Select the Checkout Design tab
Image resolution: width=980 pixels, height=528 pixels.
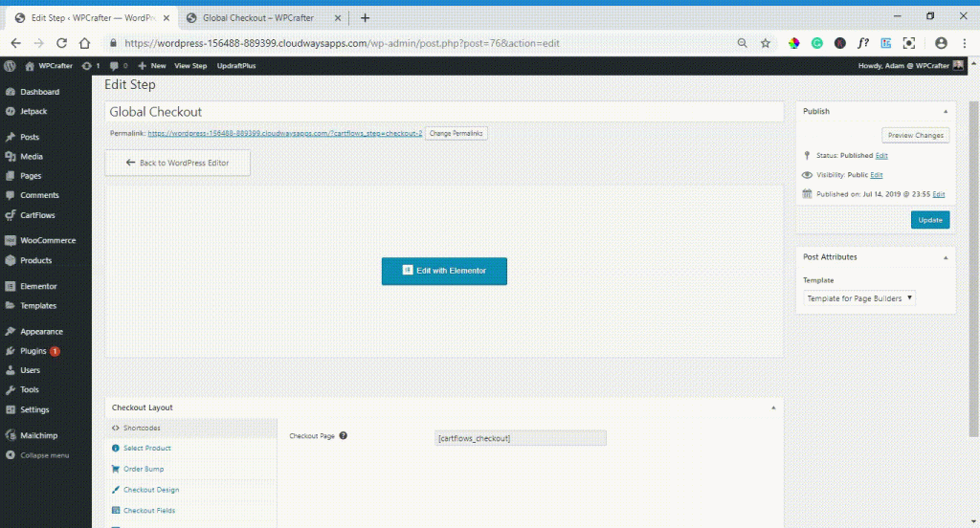pos(191,490)
